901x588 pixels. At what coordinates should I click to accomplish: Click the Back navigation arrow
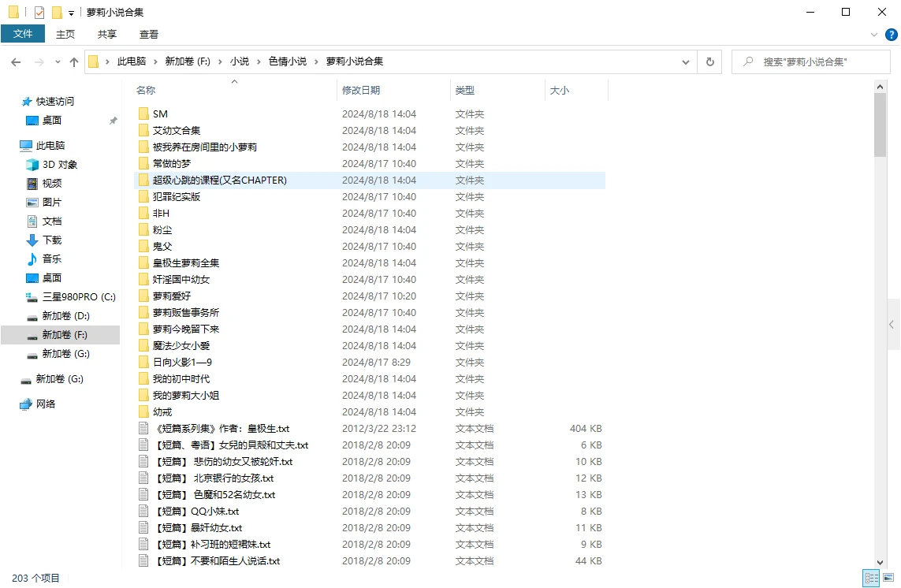coord(16,61)
